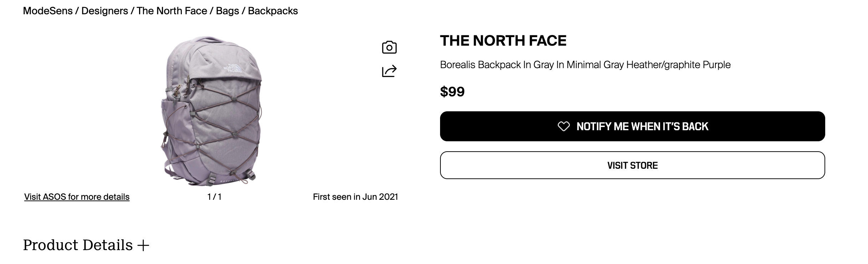Click the First seen in Jun 2021 text
The width and height of the screenshot is (868, 264).
(x=355, y=197)
